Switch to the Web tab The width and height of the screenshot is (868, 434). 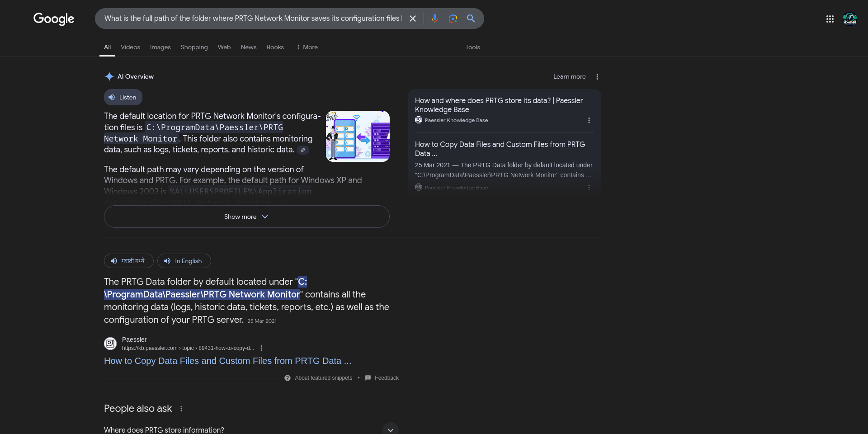[224, 47]
